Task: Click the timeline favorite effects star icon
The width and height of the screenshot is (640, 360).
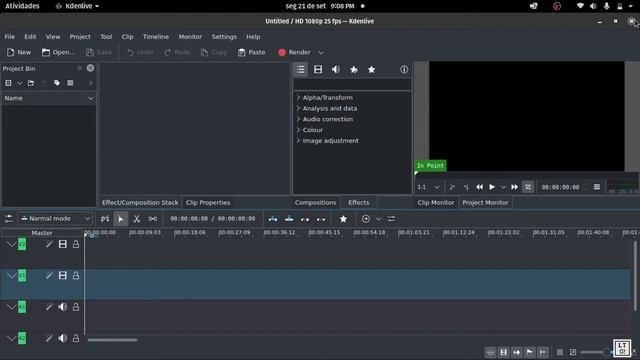Action: tap(343, 219)
